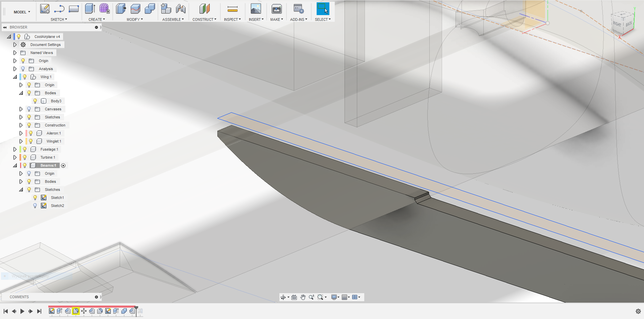Toggle Sketch1 visibility light bulb
The height and width of the screenshot is (319, 644).
pos(35,198)
